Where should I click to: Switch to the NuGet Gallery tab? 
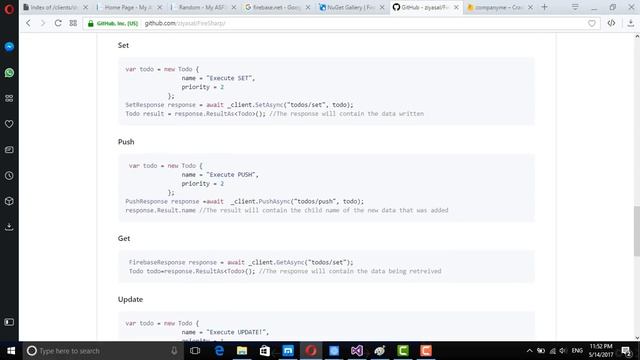click(350, 7)
